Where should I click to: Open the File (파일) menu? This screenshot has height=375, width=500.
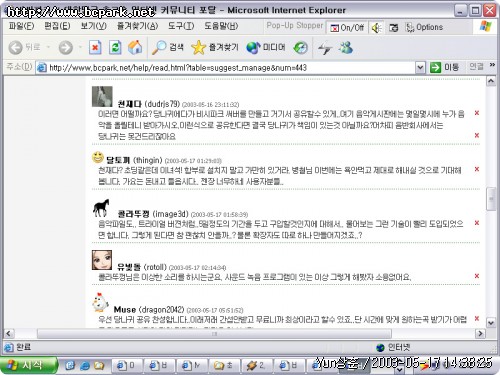tap(21, 26)
